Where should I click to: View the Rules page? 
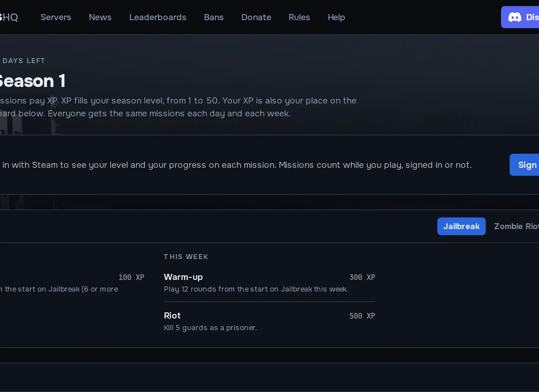[x=299, y=17]
